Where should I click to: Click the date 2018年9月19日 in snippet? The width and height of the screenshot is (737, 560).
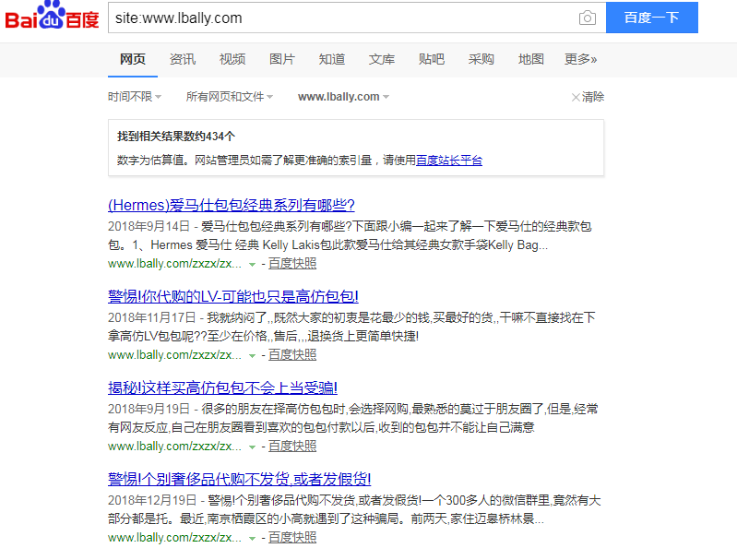pos(149,409)
